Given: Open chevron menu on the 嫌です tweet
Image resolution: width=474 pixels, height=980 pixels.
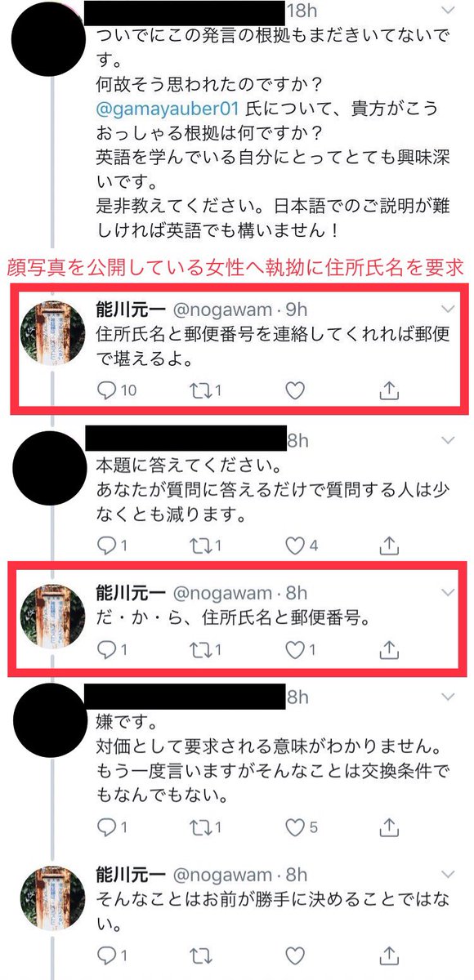Looking at the screenshot, I should (447, 699).
